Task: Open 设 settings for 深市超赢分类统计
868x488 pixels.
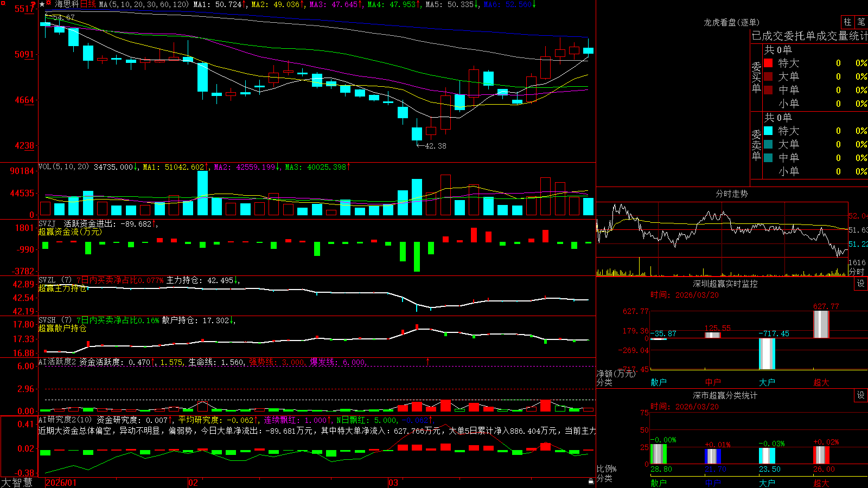Action: pos(861,395)
